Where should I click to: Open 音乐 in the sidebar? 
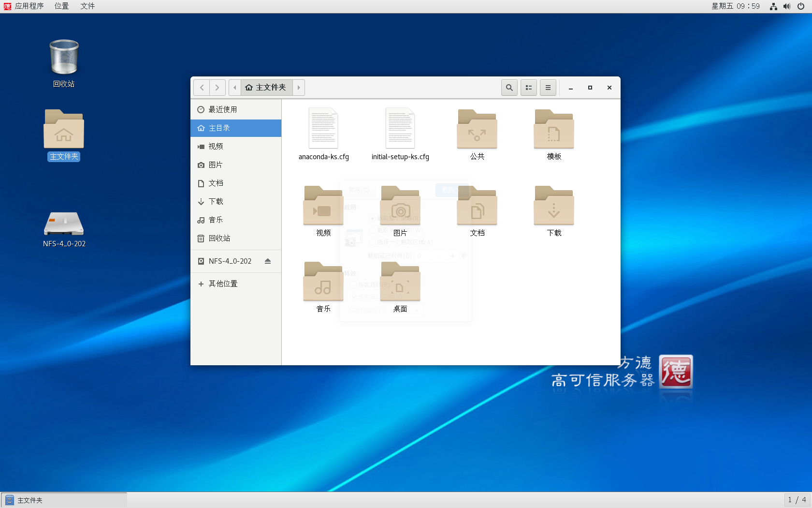(236, 220)
